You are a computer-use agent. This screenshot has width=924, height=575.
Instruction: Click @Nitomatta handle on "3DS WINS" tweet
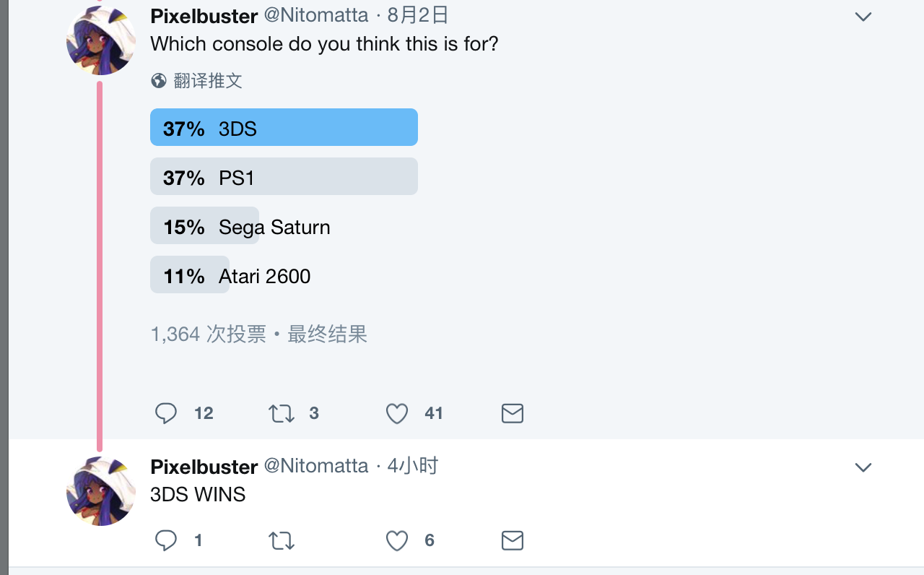coord(316,466)
